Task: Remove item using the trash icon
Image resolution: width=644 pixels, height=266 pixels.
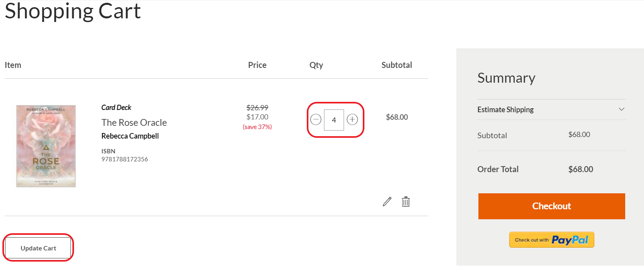Action: click(406, 202)
